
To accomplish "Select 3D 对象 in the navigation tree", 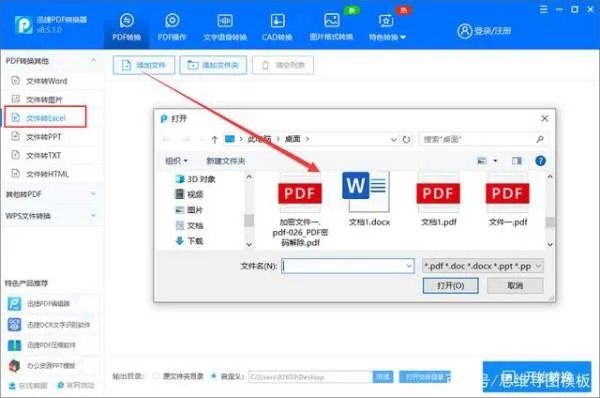I will pos(196,179).
